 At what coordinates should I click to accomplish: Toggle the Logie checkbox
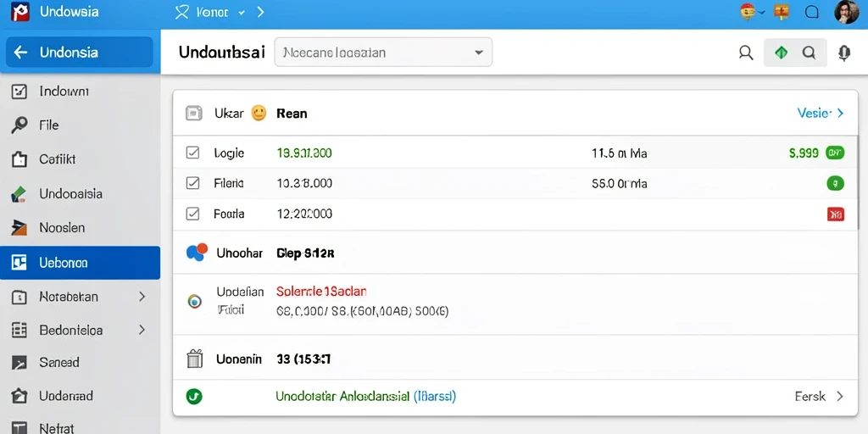pos(192,153)
